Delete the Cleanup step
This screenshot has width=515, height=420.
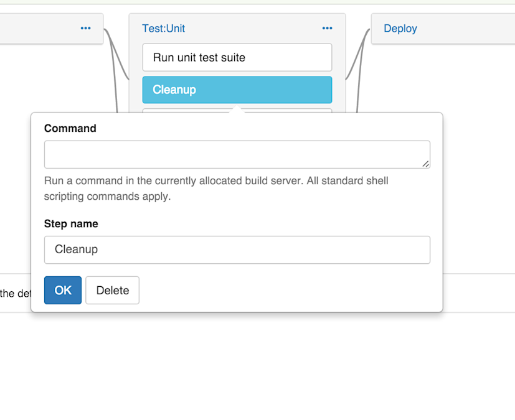tap(112, 290)
